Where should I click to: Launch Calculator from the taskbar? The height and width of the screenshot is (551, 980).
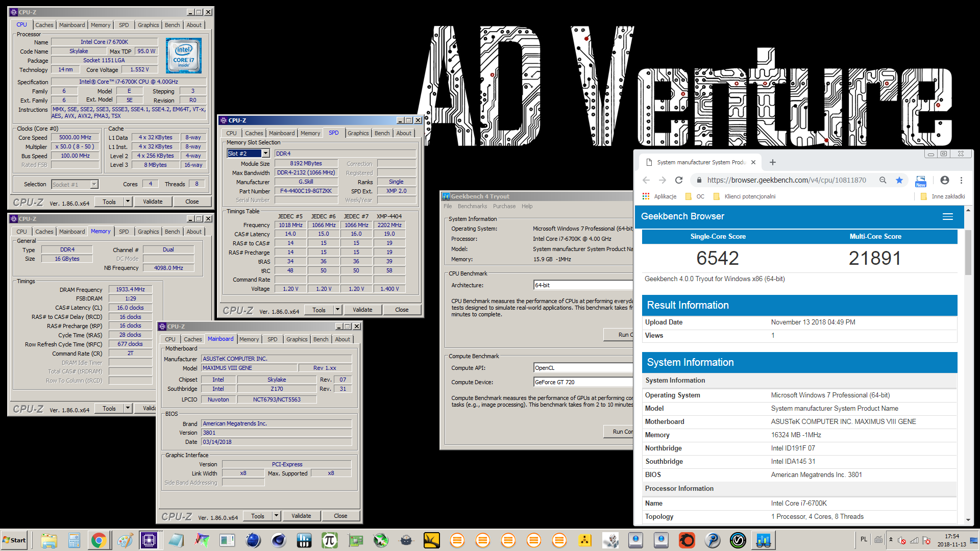[x=74, y=540]
